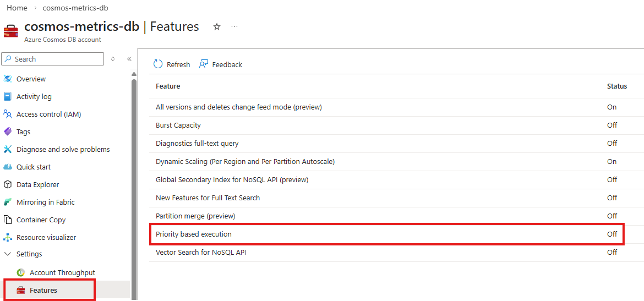The image size is (644, 301).
Task: Open Quick start menu item
Action: click(33, 167)
